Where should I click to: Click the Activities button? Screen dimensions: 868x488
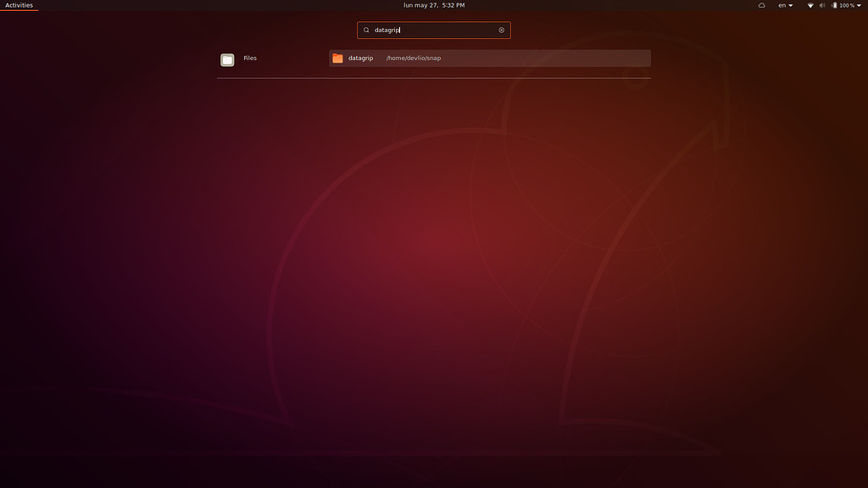click(x=19, y=5)
